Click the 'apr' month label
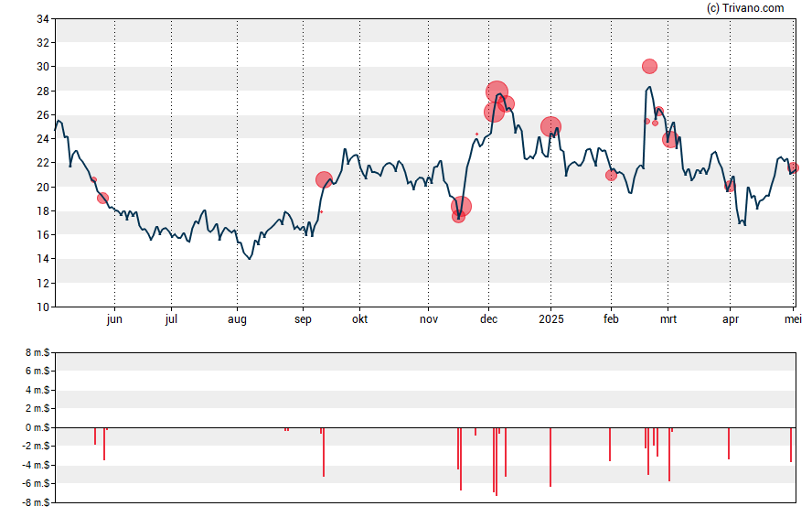The image size is (812, 517). (731, 319)
